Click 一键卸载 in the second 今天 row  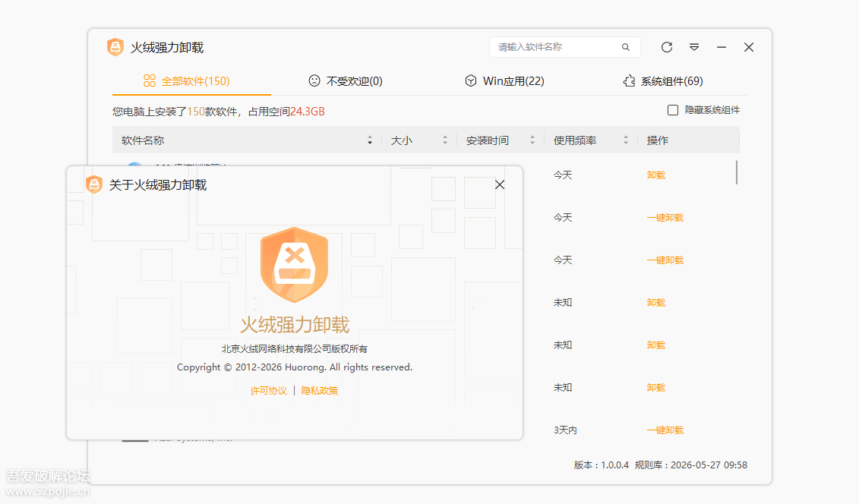coord(665,218)
